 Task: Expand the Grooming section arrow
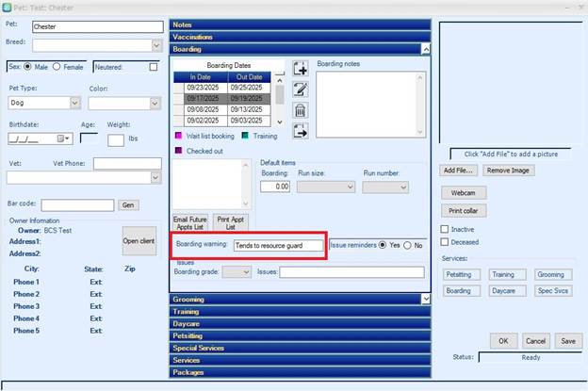[426, 299]
